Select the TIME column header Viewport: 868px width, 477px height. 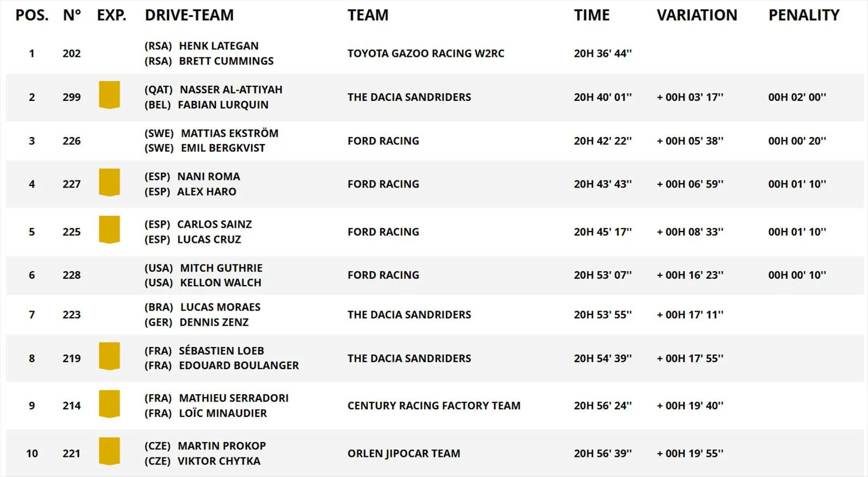point(591,15)
